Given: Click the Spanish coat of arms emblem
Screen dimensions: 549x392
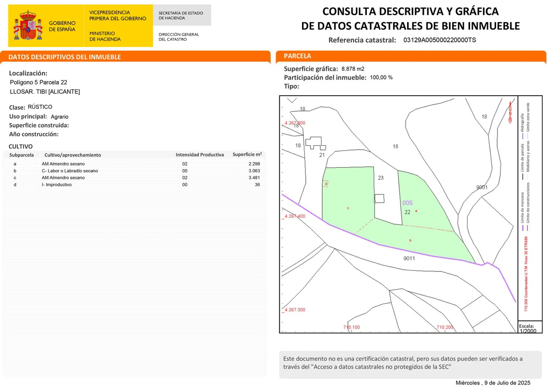Looking at the screenshot, I should 28,26.
